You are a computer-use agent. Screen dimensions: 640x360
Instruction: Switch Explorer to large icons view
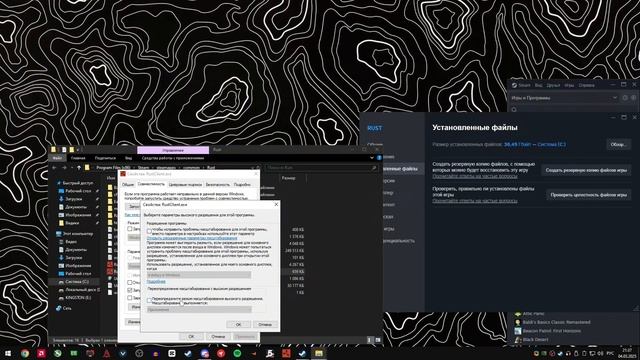(x=378, y=340)
